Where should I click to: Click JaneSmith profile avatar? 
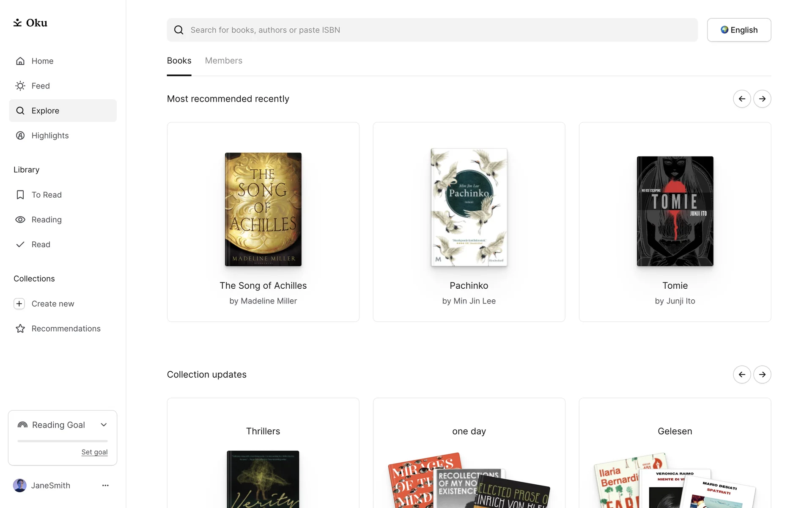click(x=20, y=486)
